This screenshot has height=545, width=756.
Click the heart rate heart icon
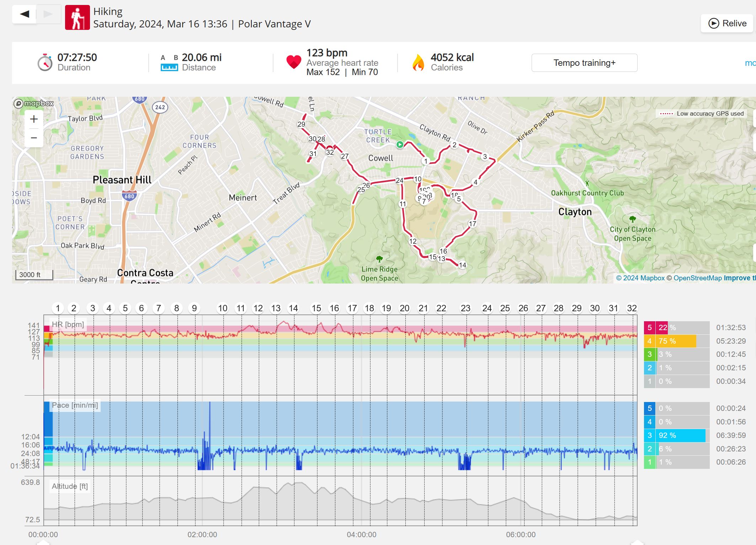pos(294,62)
